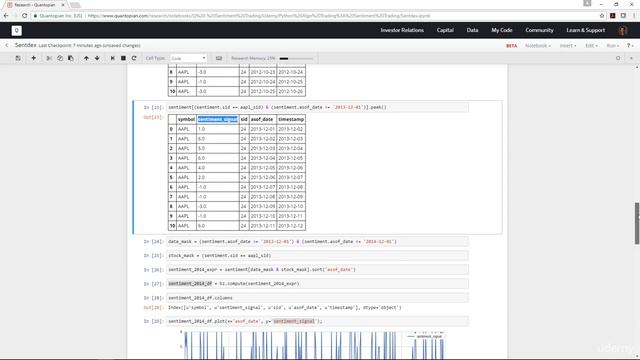Screen dimensions: 640x360
Task: Click the BETA label
Action: point(511,46)
